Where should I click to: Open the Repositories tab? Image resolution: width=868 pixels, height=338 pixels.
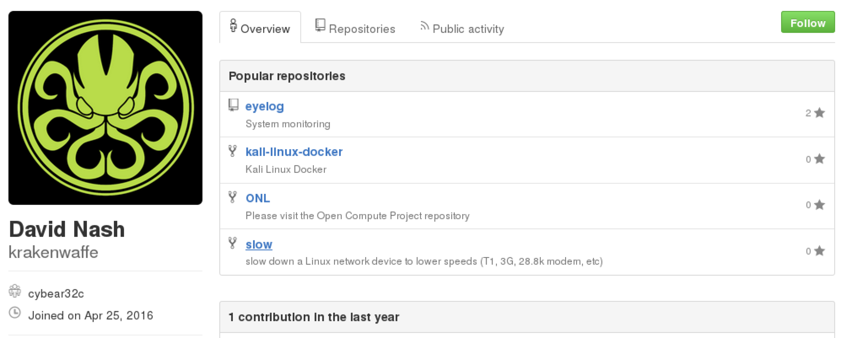pos(355,28)
